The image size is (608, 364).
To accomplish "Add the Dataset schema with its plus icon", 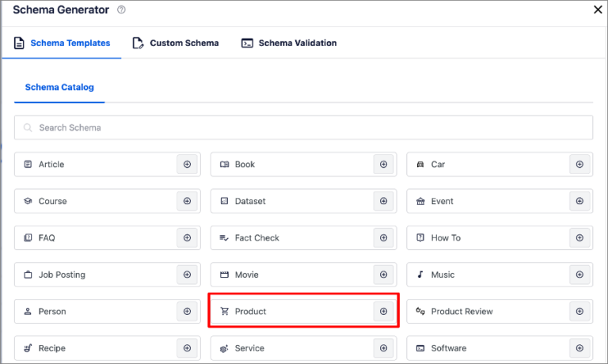I will (383, 201).
